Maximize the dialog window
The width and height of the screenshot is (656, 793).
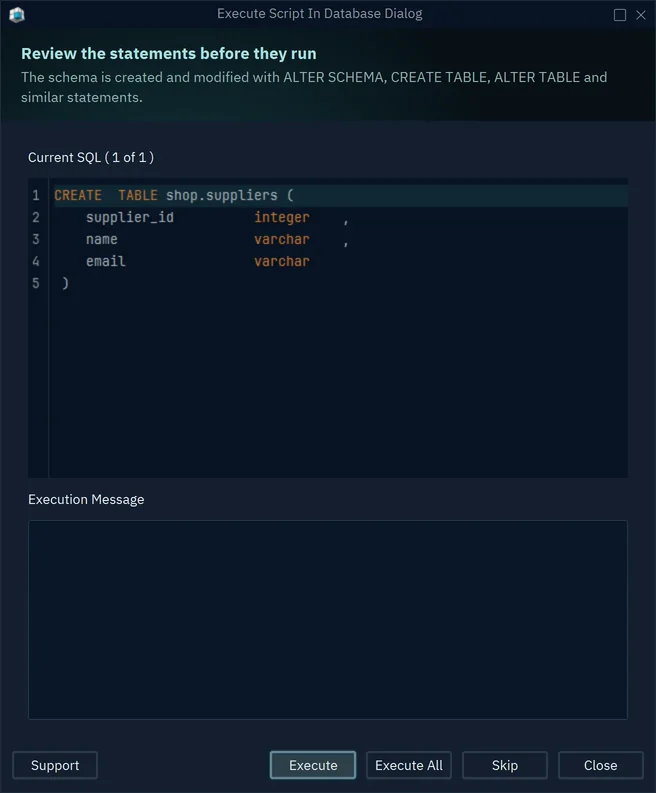[x=620, y=15]
